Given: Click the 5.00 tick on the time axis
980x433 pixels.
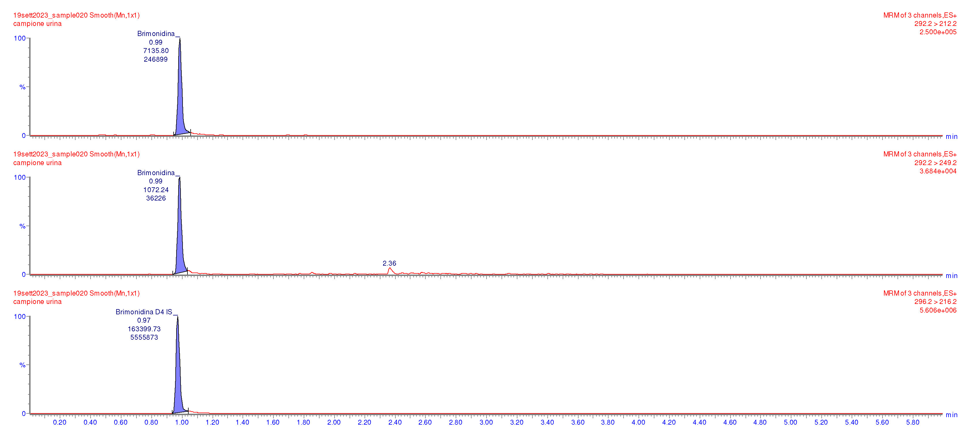Looking at the screenshot, I should point(791,422).
